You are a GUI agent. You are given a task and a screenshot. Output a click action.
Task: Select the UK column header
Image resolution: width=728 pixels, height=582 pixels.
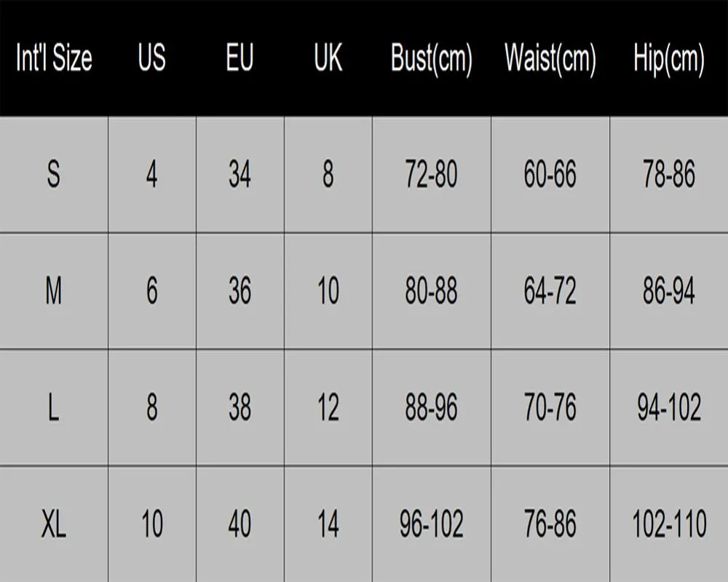[x=328, y=58]
